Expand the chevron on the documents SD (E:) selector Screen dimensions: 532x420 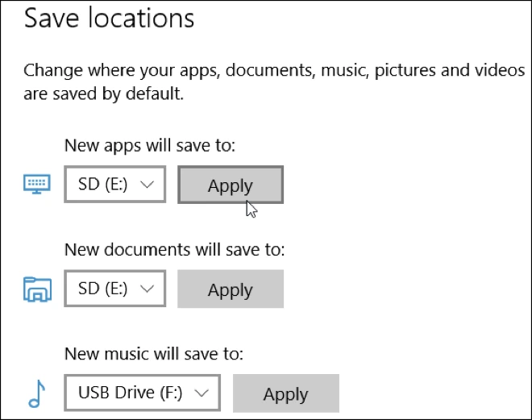pyautogui.click(x=148, y=289)
